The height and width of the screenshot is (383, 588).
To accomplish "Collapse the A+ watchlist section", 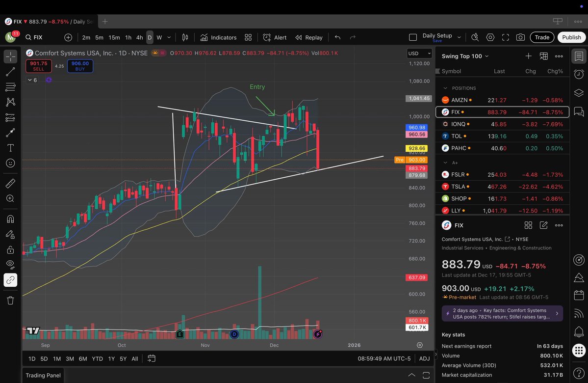I will 445,163.
